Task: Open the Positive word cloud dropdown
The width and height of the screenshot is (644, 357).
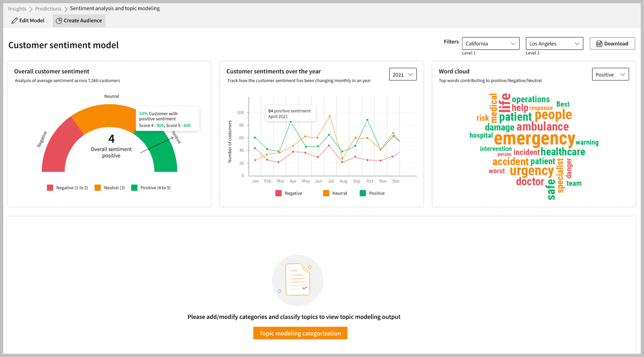Action: pyautogui.click(x=610, y=74)
